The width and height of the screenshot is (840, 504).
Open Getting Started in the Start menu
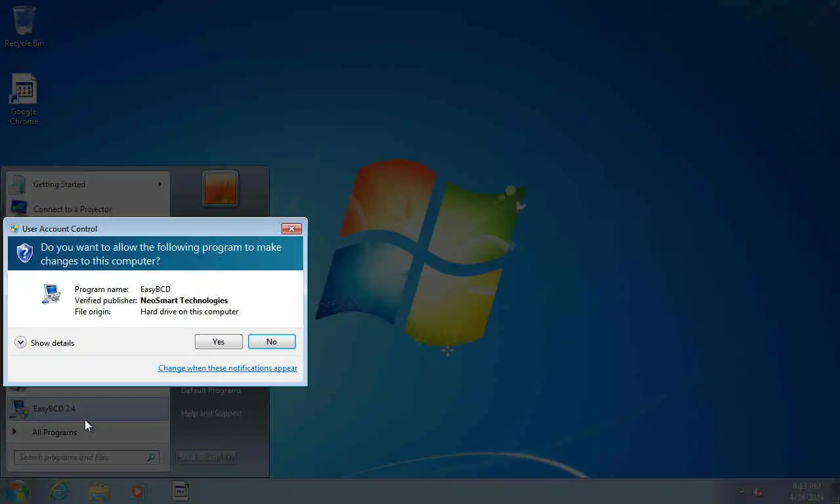(x=88, y=184)
